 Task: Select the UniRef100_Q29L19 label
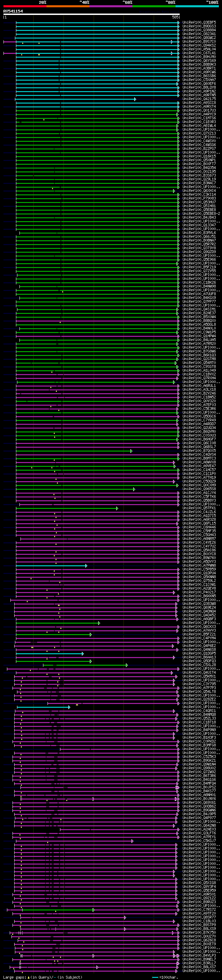click(x=199, y=179)
